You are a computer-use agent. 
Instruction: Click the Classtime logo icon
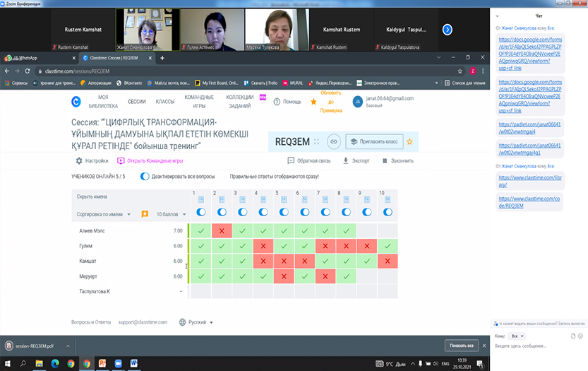click(x=76, y=101)
